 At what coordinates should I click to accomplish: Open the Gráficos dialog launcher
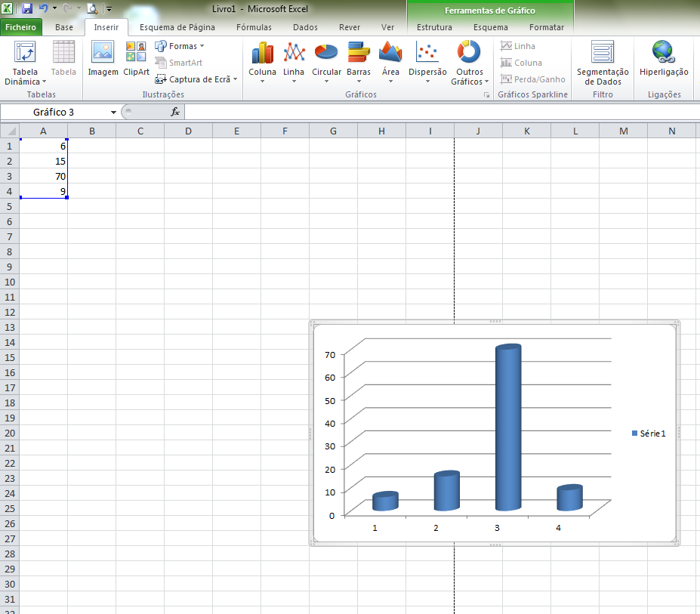point(486,95)
